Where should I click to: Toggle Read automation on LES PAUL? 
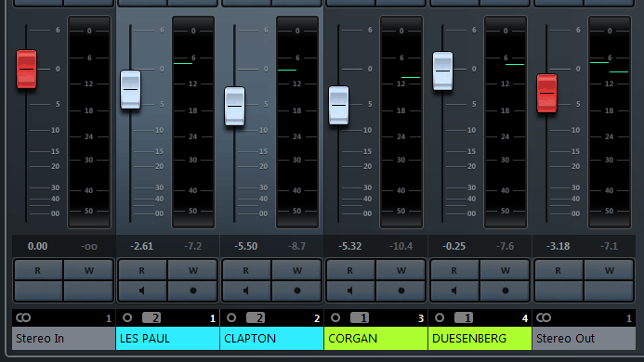point(142,270)
